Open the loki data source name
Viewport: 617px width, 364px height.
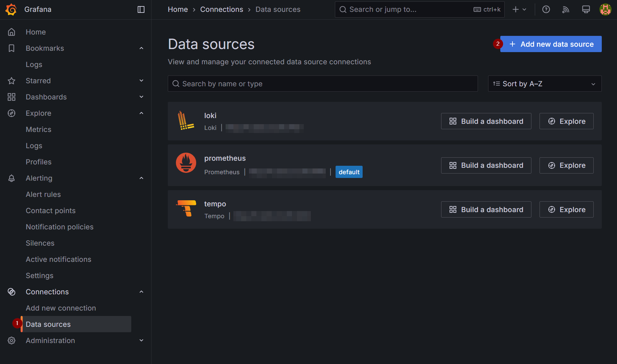[x=210, y=115]
